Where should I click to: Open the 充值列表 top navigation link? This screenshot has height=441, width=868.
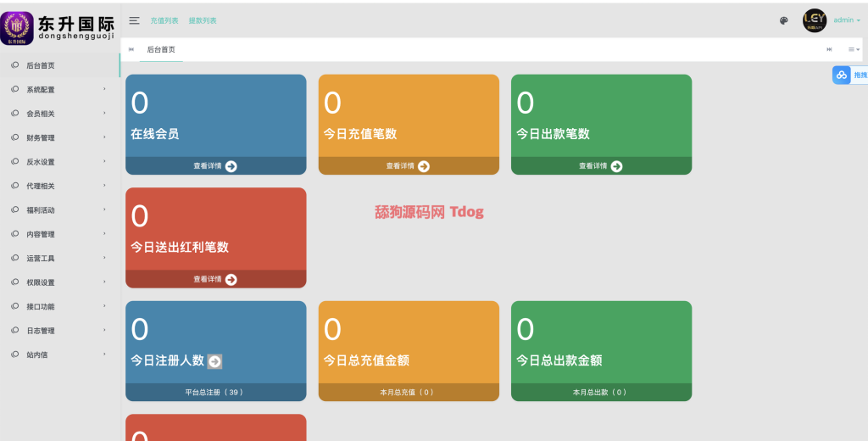click(x=164, y=20)
